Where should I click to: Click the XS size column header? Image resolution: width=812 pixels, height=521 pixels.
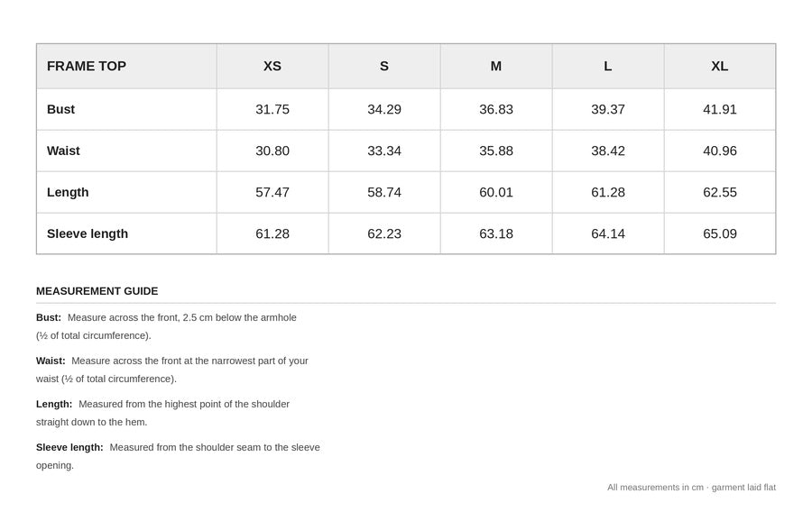[272, 66]
